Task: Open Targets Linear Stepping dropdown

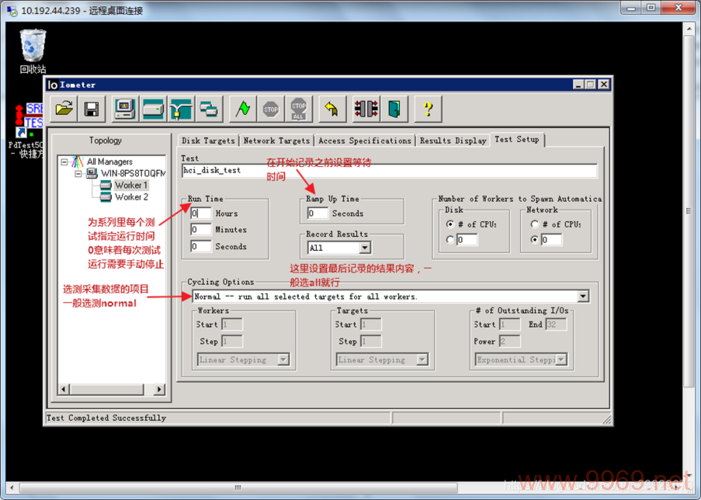Action: (422, 359)
